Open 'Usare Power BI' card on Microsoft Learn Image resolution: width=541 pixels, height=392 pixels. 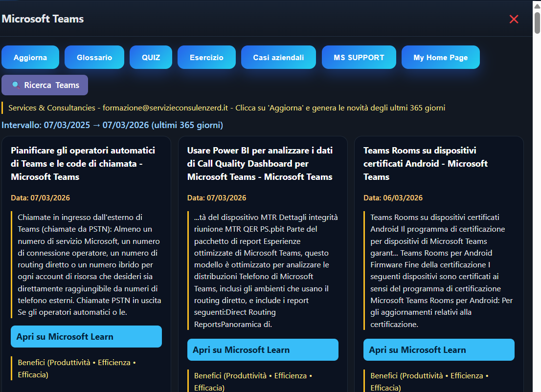point(263,349)
